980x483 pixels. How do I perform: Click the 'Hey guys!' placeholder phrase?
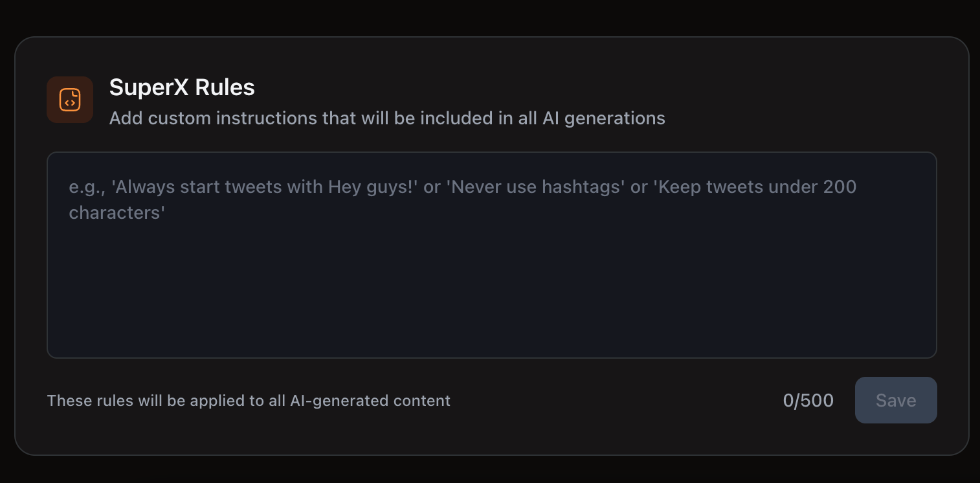tap(373, 187)
